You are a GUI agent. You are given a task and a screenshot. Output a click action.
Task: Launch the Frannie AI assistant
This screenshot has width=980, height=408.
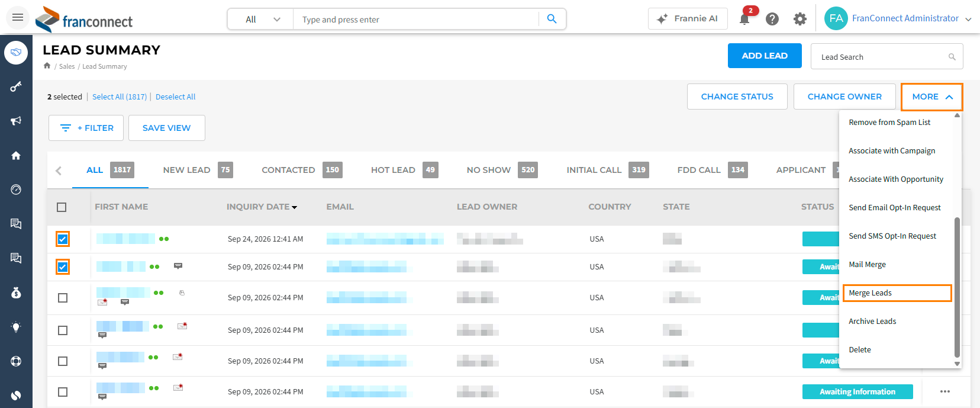687,19
